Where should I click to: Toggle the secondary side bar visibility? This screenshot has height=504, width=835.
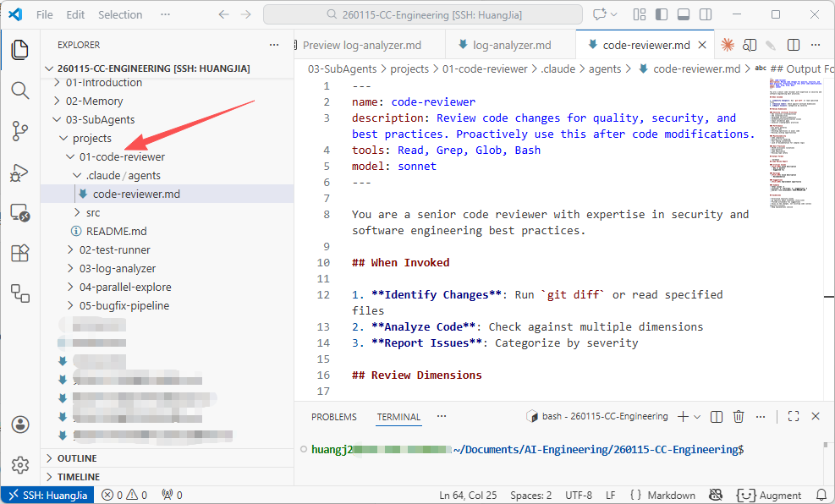[706, 14]
